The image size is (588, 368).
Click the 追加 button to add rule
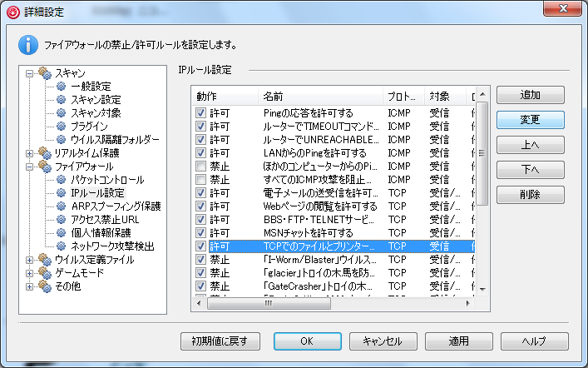coord(531,95)
